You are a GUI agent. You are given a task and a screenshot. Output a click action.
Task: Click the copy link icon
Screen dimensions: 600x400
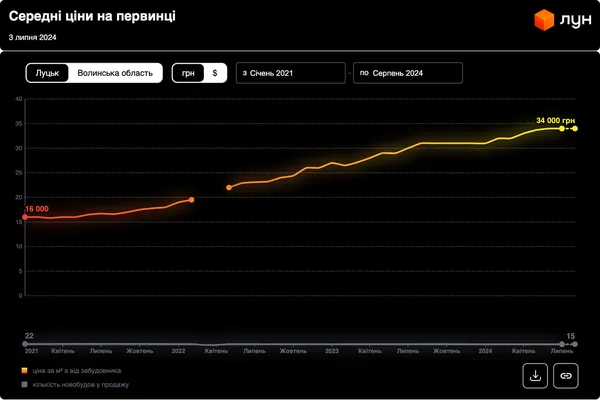(566, 376)
